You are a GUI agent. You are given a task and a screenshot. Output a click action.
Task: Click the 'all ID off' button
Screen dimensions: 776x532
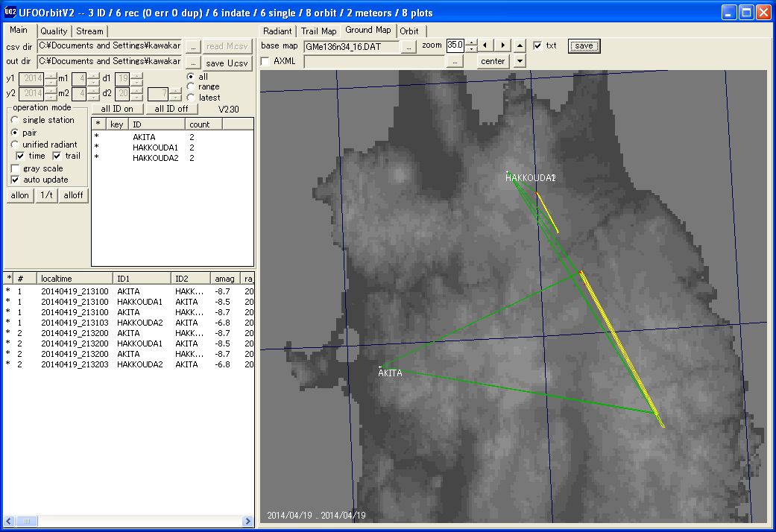171,109
